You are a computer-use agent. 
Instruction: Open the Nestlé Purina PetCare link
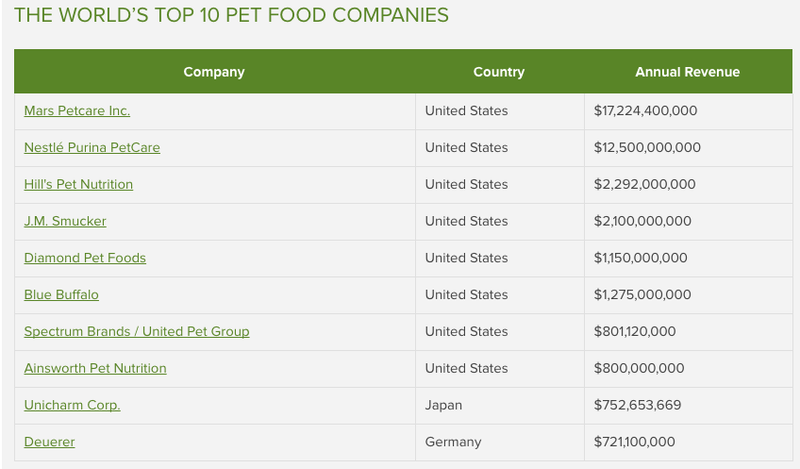click(x=92, y=147)
